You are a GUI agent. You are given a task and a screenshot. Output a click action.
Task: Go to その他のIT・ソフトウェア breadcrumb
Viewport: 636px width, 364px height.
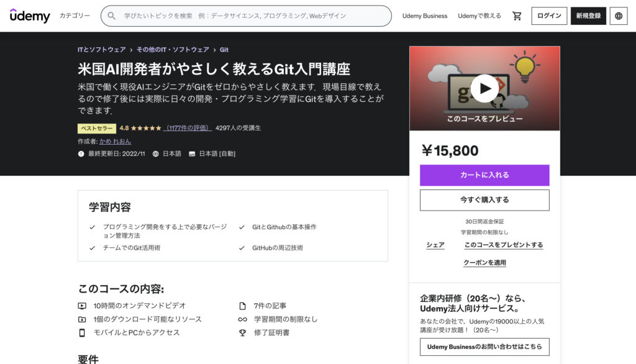click(173, 50)
